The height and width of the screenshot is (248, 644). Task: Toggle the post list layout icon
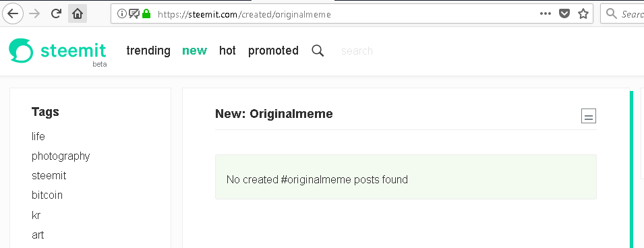point(589,116)
